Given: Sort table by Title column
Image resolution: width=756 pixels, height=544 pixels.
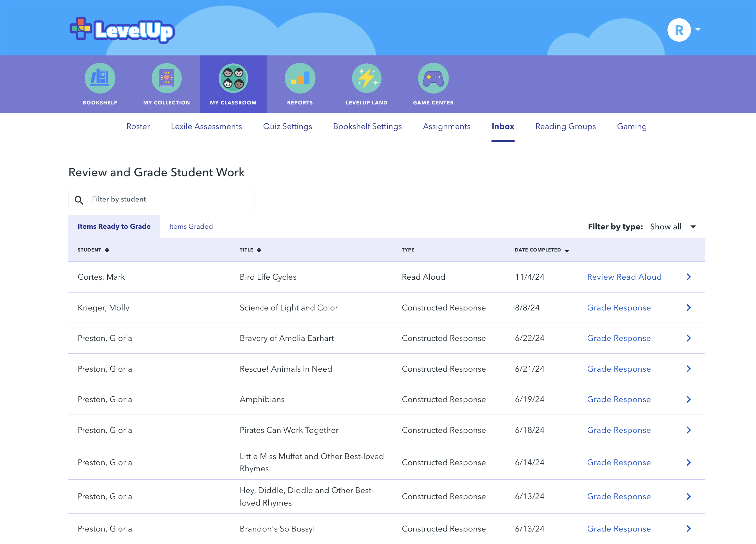Looking at the screenshot, I should click(259, 250).
